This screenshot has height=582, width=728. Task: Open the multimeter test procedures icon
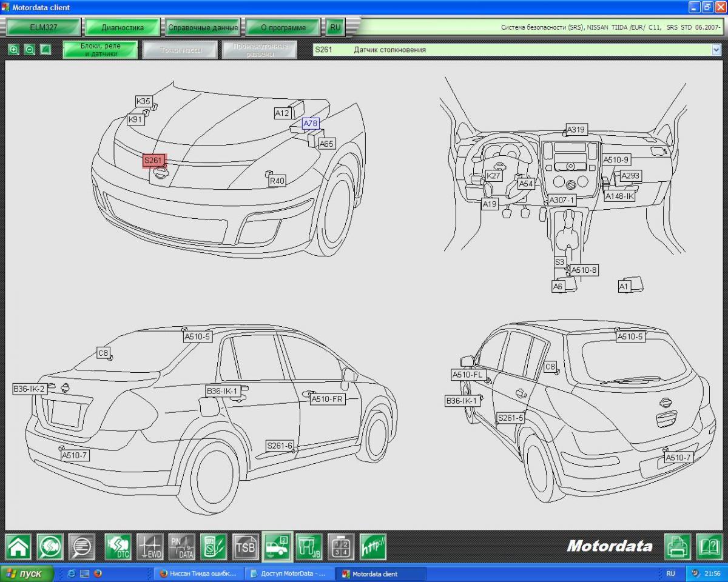point(214,547)
